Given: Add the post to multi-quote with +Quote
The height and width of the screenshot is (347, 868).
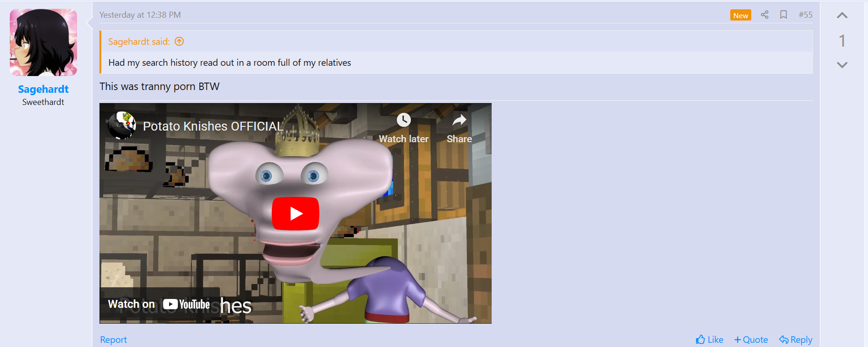Looking at the screenshot, I should [x=751, y=340].
